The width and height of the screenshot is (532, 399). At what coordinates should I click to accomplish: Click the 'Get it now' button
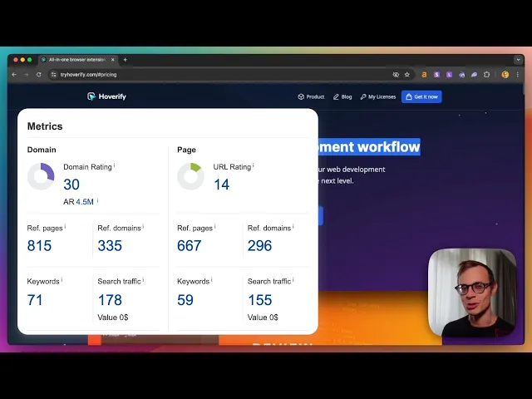pyautogui.click(x=421, y=96)
